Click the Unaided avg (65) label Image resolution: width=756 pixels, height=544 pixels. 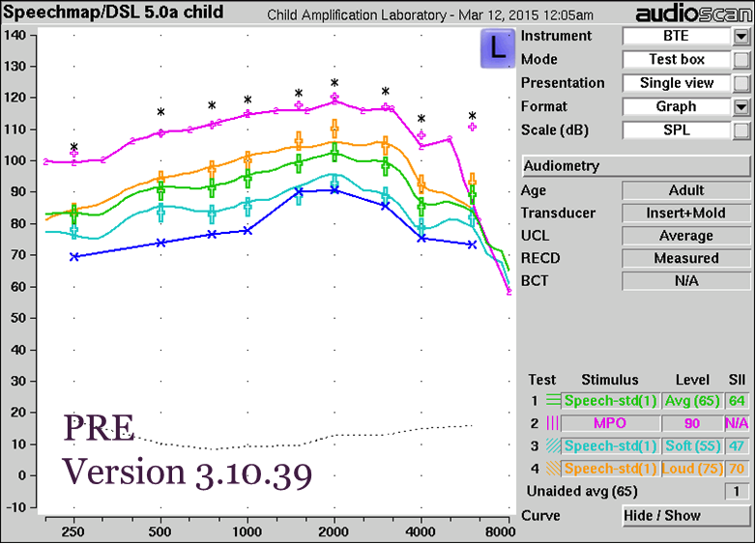[x=582, y=492]
